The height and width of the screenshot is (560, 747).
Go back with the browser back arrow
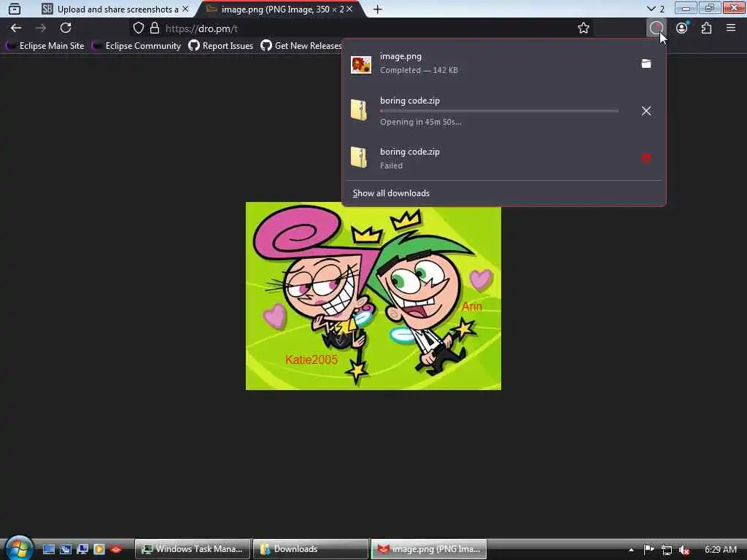pos(16,28)
